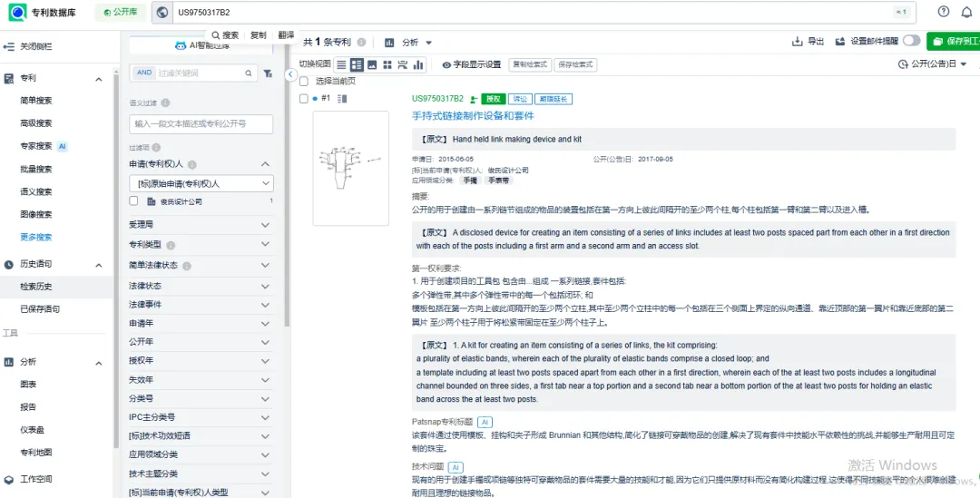Click the email alert settings icon
Screen dimensions: 980x498
tap(840, 41)
